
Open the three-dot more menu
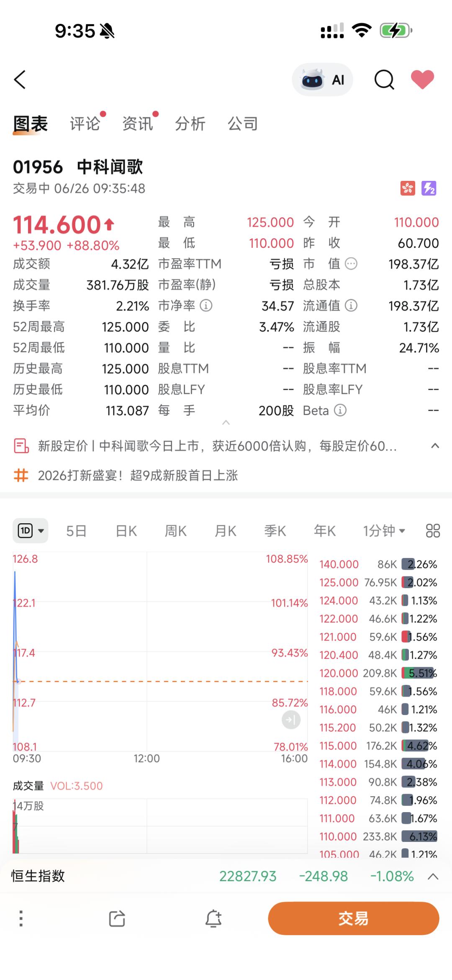[21, 918]
